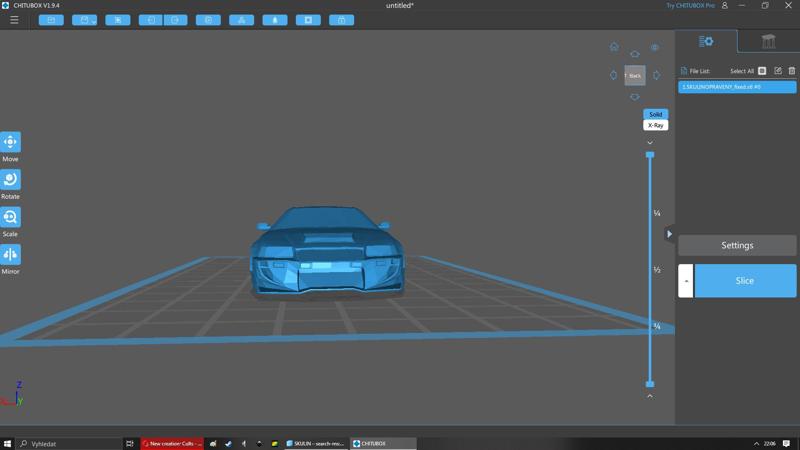Image resolution: width=800 pixels, height=450 pixels.
Task: Switch render mode to Solid
Action: [655, 114]
